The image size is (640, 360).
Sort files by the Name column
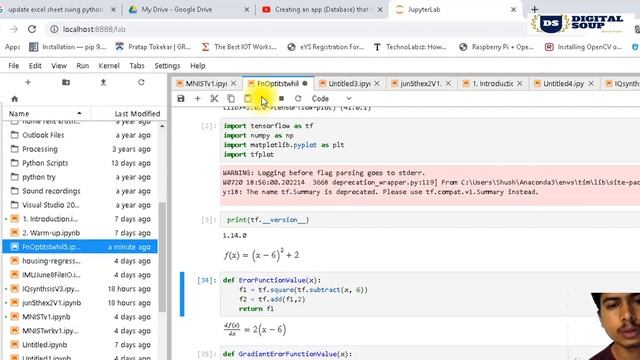pyautogui.click(x=46, y=113)
